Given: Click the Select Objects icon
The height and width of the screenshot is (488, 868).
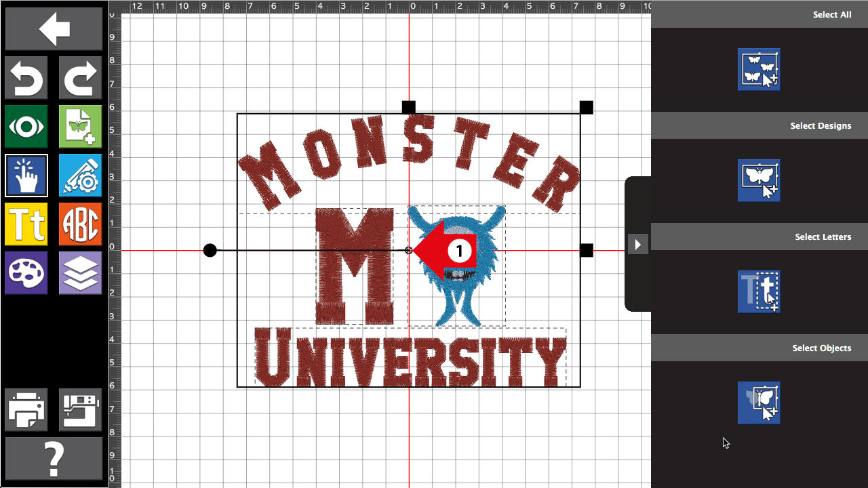Looking at the screenshot, I should coord(759,403).
